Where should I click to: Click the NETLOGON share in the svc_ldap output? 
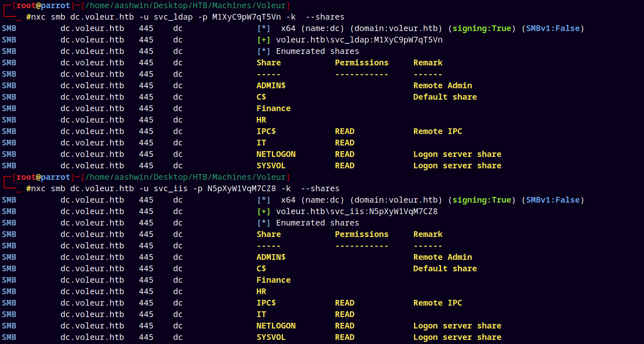(276, 154)
